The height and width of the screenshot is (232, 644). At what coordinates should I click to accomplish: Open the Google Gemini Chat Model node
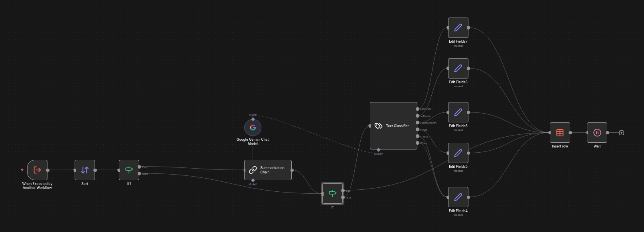[253, 128]
